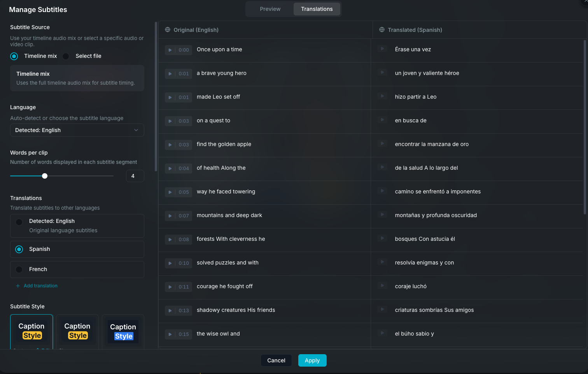The height and width of the screenshot is (374, 588).
Task: Play the "find the golden apple" segment
Action: (x=170, y=145)
